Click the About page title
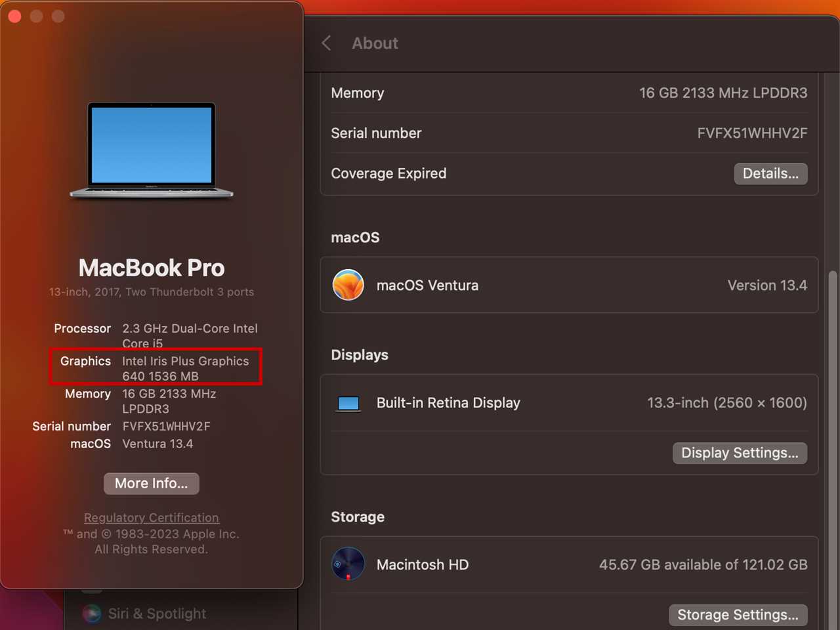The width and height of the screenshot is (840, 630). pos(375,43)
